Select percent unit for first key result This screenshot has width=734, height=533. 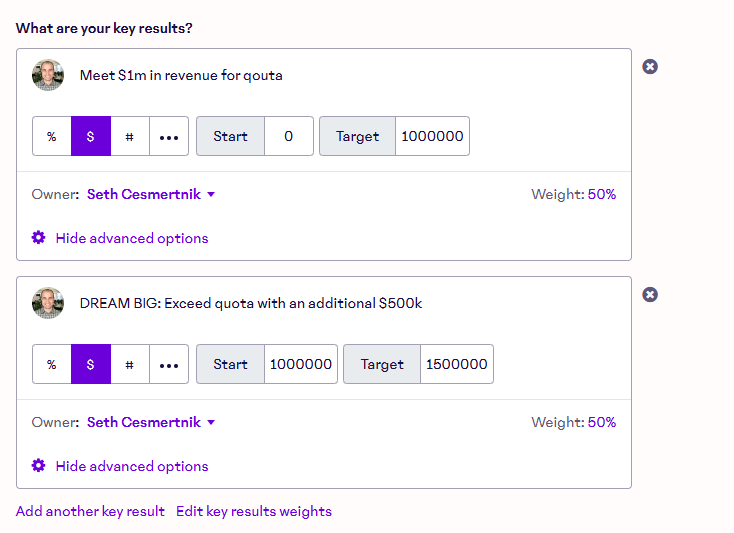click(52, 137)
